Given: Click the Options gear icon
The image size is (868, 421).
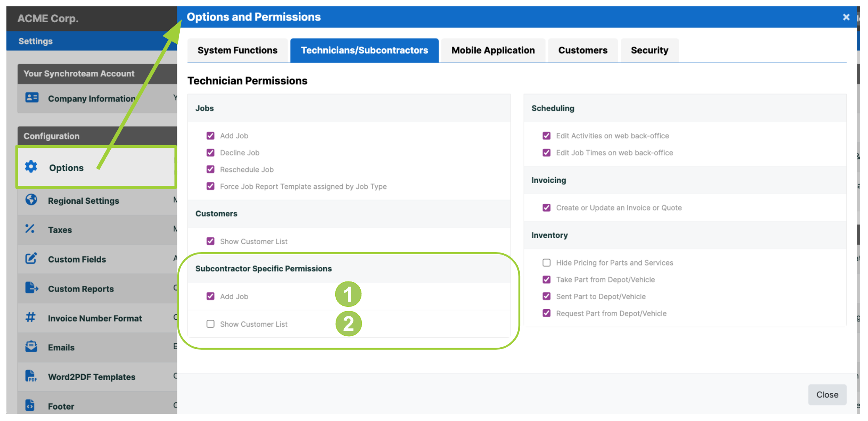Looking at the screenshot, I should (31, 167).
